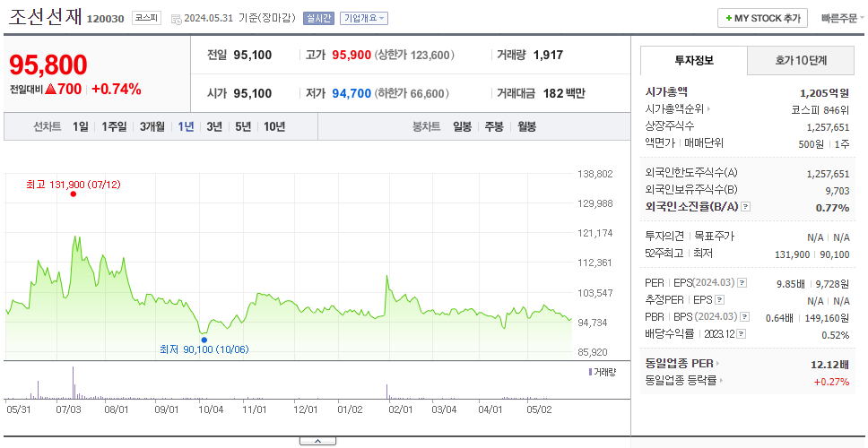Viewport: 868px width, 448px height.
Task: Click the plus icon in MY STOCK 추가
Action: point(728,18)
